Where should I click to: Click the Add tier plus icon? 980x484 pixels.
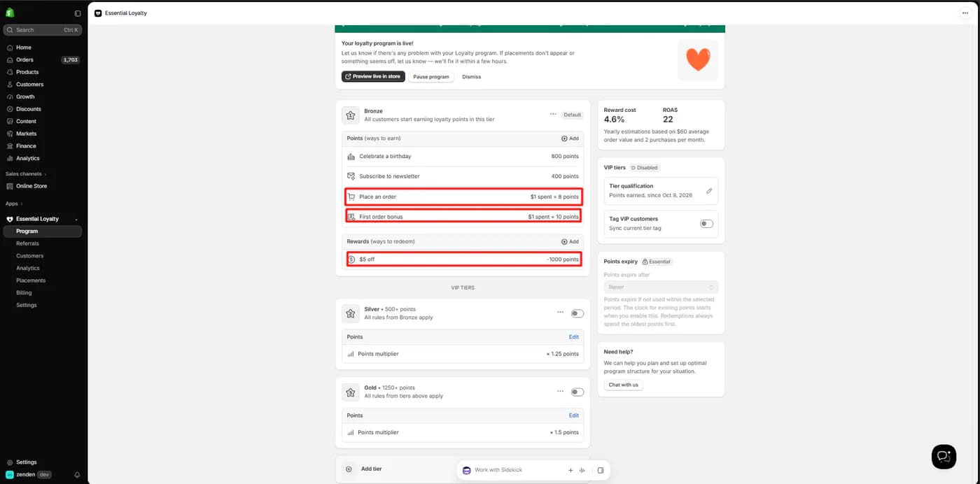pos(349,469)
